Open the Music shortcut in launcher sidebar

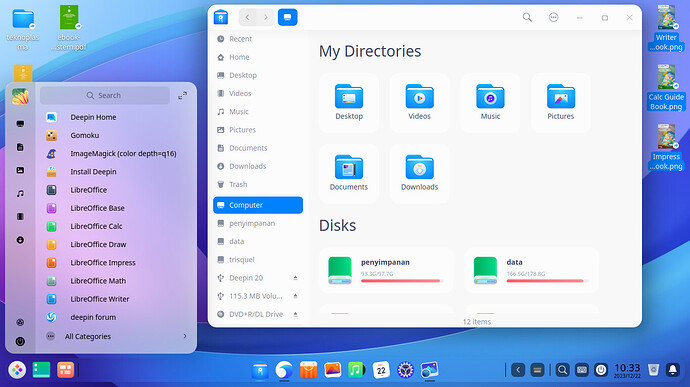pos(20,193)
